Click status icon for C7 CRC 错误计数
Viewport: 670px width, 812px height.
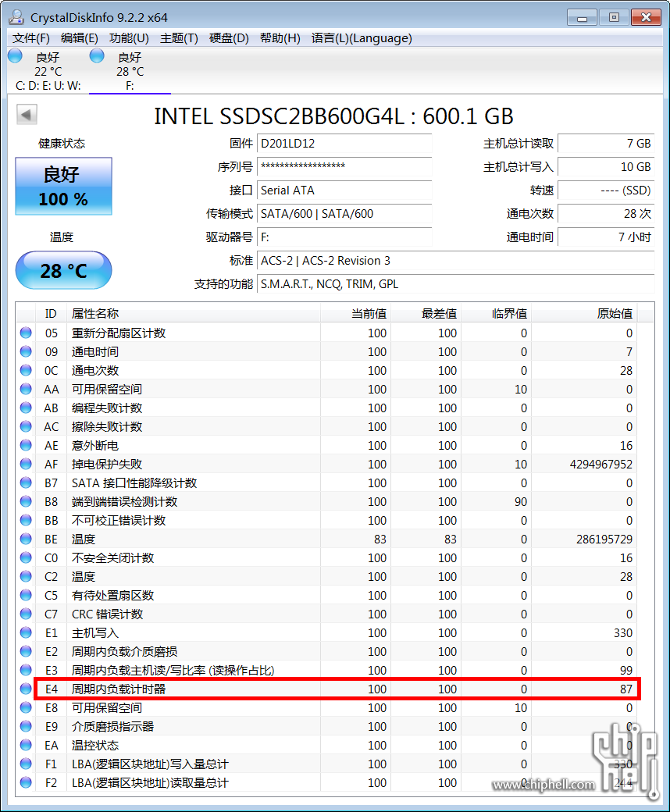click(x=26, y=613)
